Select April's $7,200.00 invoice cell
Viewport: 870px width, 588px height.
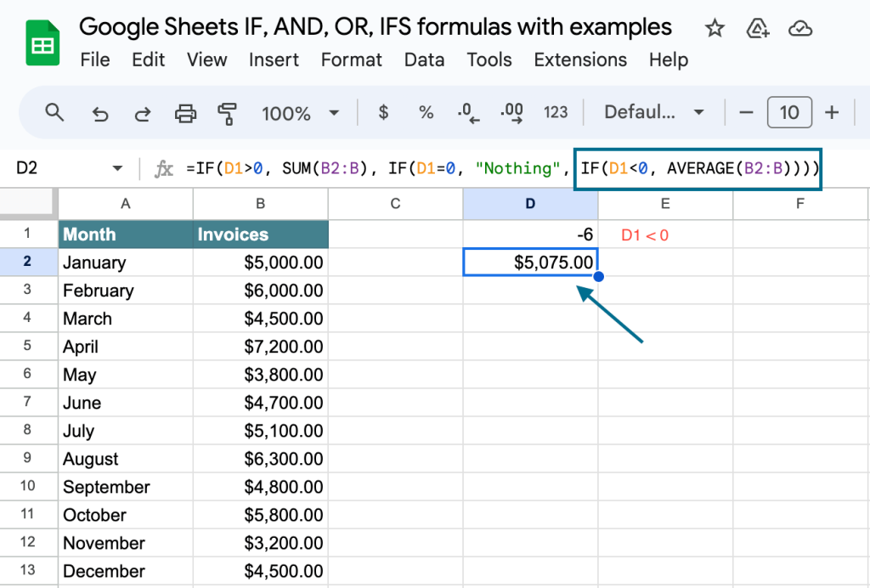pyautogui.click(x=260, y=346)
